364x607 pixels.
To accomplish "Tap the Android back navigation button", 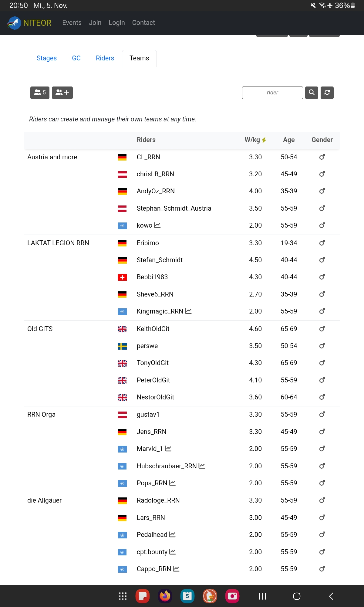I will click(x=331, y=596).
